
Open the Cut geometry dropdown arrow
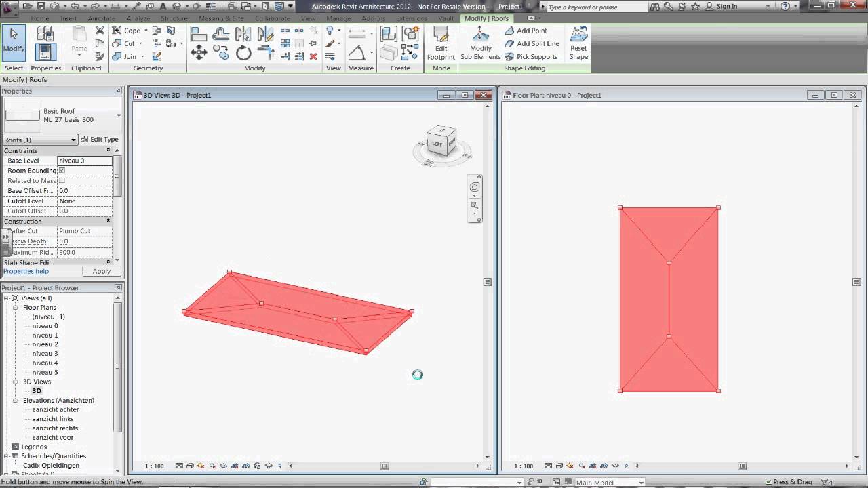pos(140,43)
